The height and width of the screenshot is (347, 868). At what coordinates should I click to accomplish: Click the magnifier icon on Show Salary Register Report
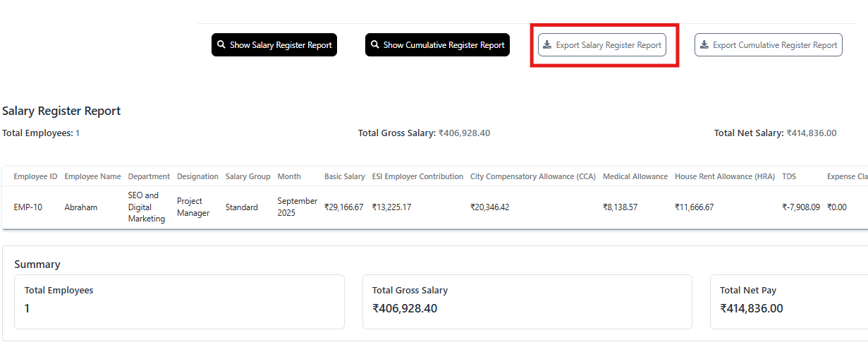221,45
